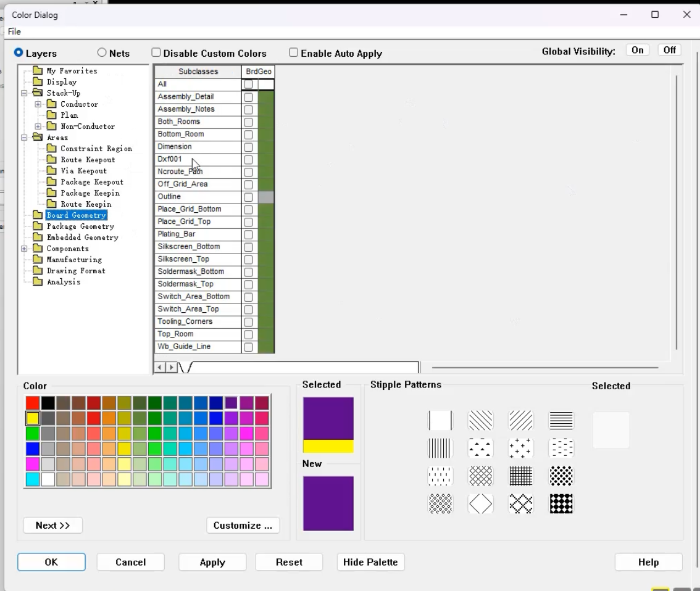
Task: Click the Apply button
Action: pyautogui.click(x=212, y=562)
